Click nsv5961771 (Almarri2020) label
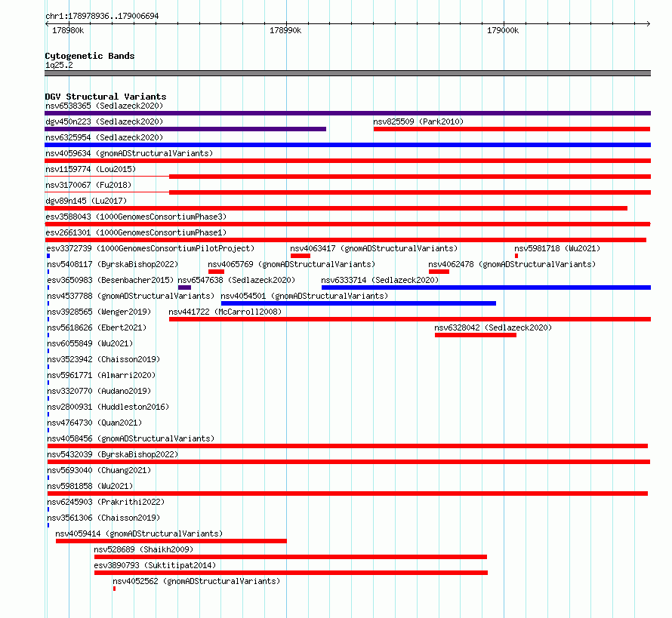 (x=101, y=375)
